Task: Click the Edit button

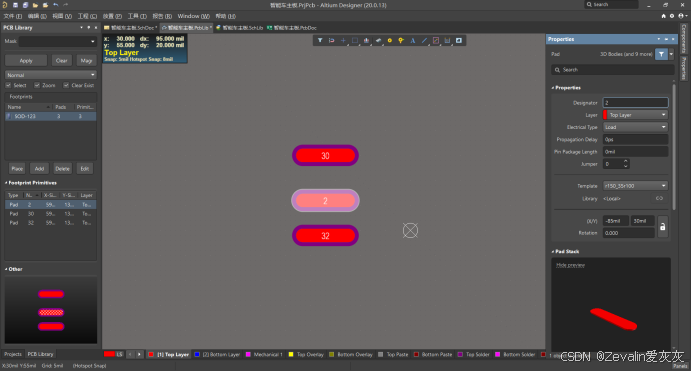Action: [85, 169]
